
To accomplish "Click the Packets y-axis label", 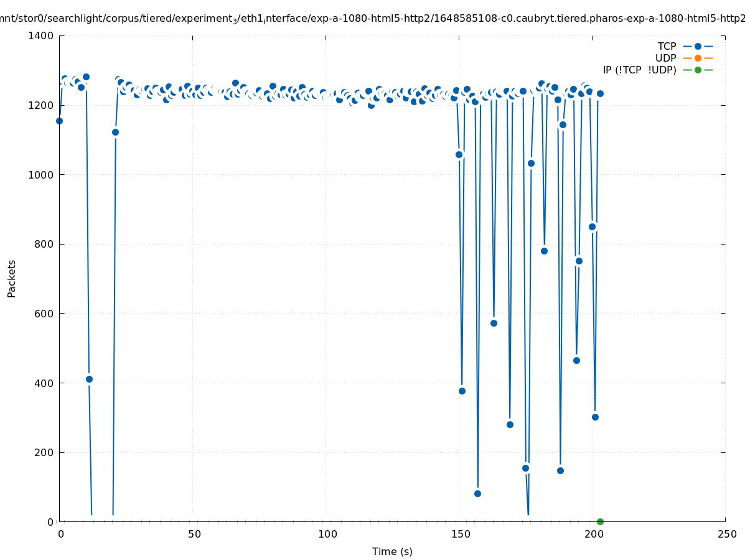I will click(12, 278).
